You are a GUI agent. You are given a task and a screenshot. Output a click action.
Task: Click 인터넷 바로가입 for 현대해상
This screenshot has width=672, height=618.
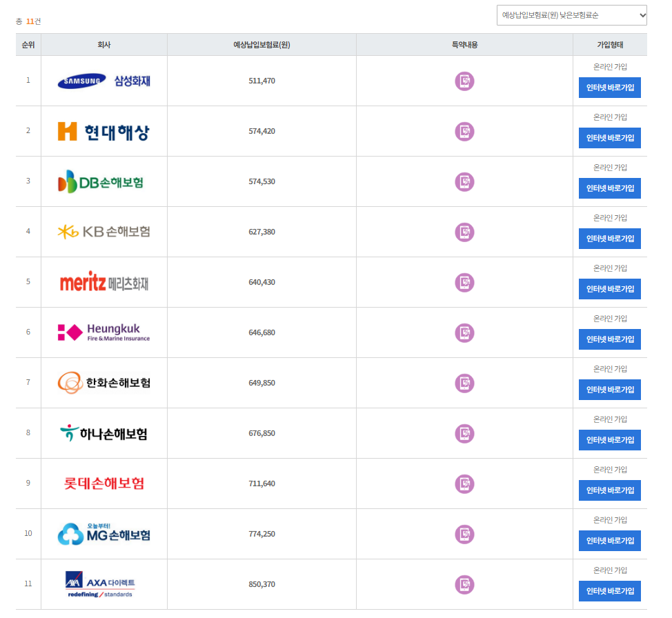click(609, 138)
